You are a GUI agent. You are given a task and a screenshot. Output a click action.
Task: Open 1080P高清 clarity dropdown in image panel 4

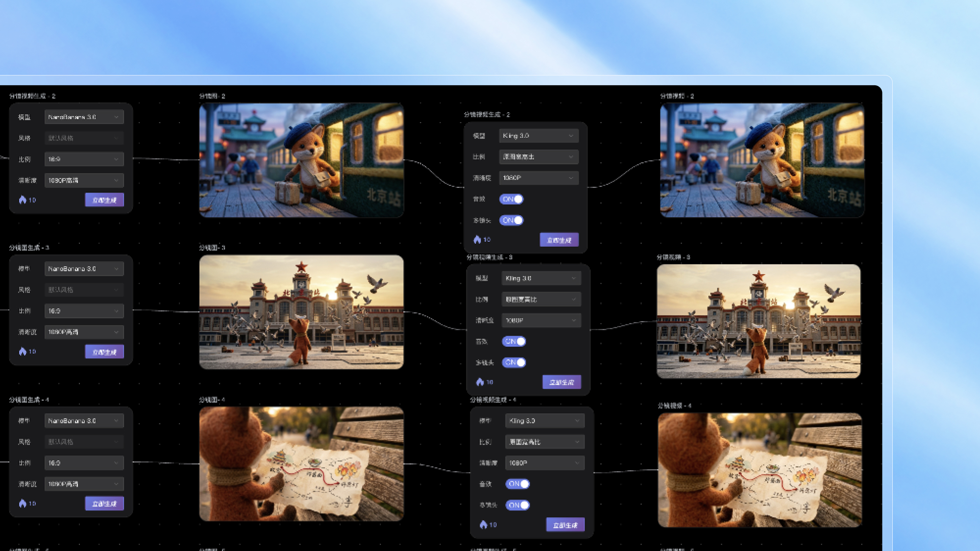pos(84,484)
